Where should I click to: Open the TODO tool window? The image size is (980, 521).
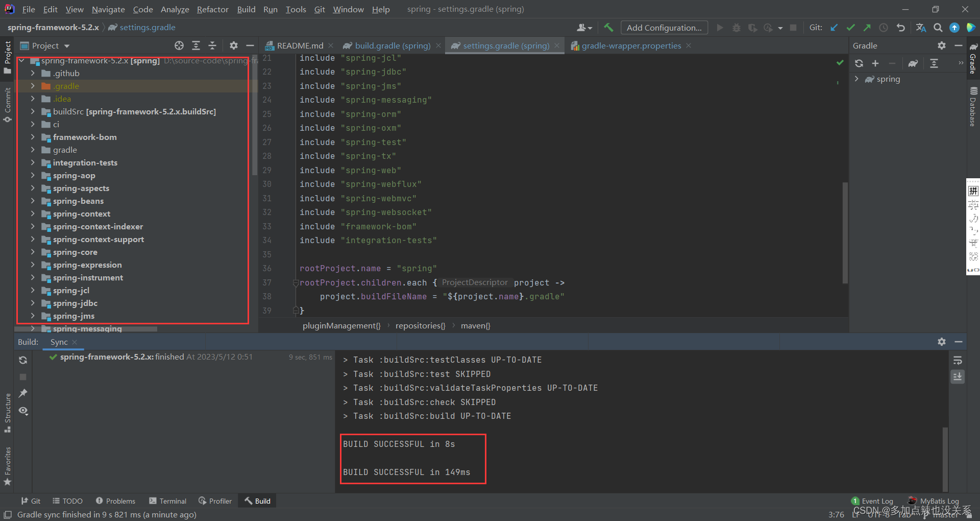coord(67,501)
